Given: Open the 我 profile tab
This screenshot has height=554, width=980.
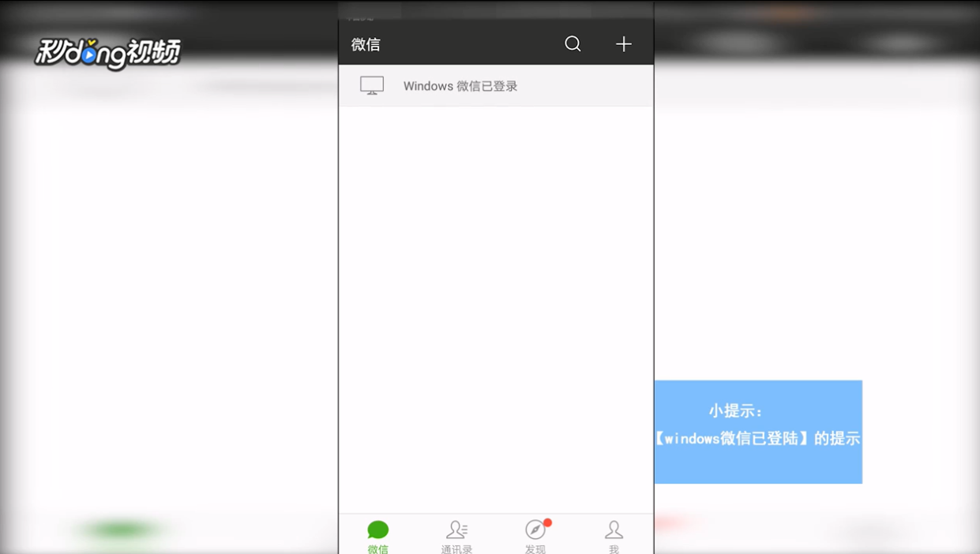Looking at the screenshot, I should (614, 537).
